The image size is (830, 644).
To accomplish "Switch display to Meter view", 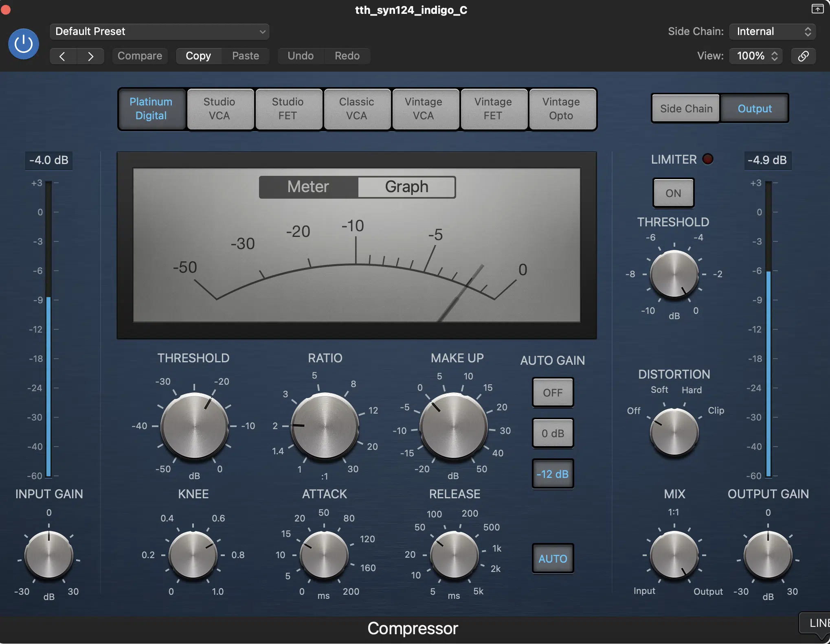I will click(x=308, y=187).
